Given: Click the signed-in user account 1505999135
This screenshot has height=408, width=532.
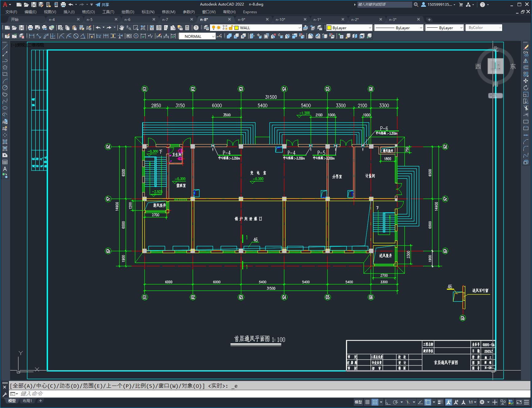Looking at the screenshot, I should click(438, 4).
